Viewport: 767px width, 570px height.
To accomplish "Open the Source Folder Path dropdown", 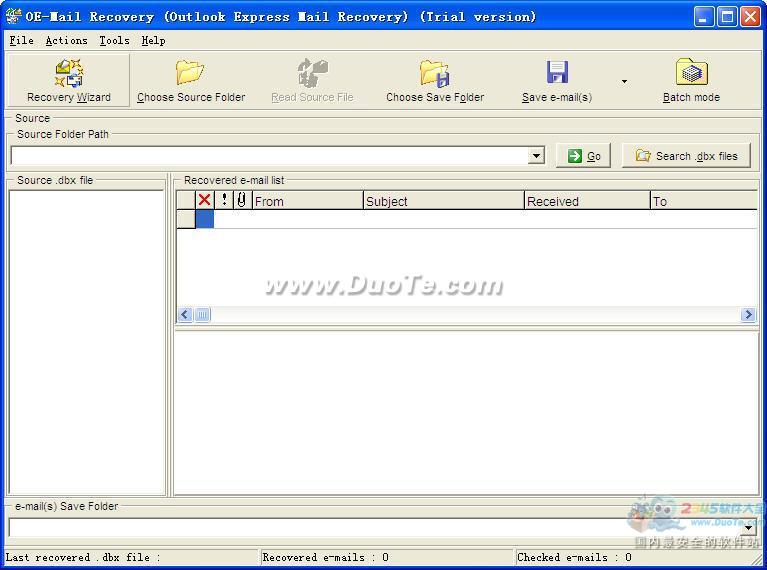I will pos(537,156).
